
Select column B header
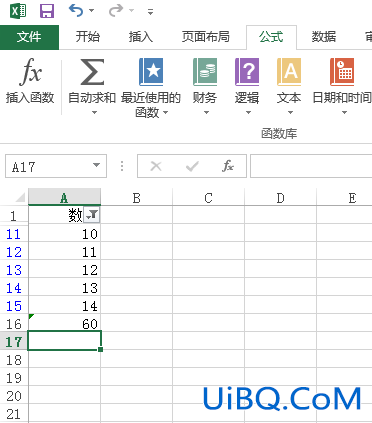coord(136,198)
